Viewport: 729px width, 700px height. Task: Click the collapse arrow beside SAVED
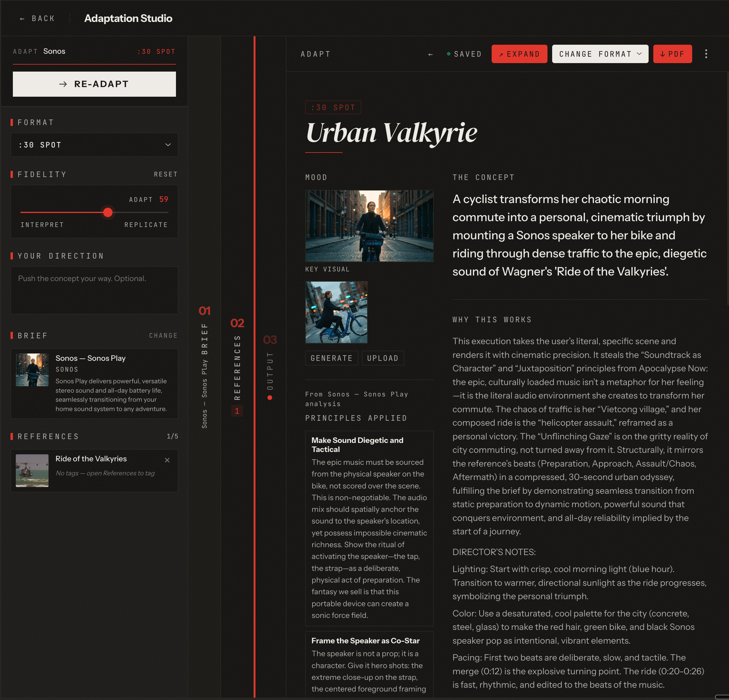tap(430, 54)
